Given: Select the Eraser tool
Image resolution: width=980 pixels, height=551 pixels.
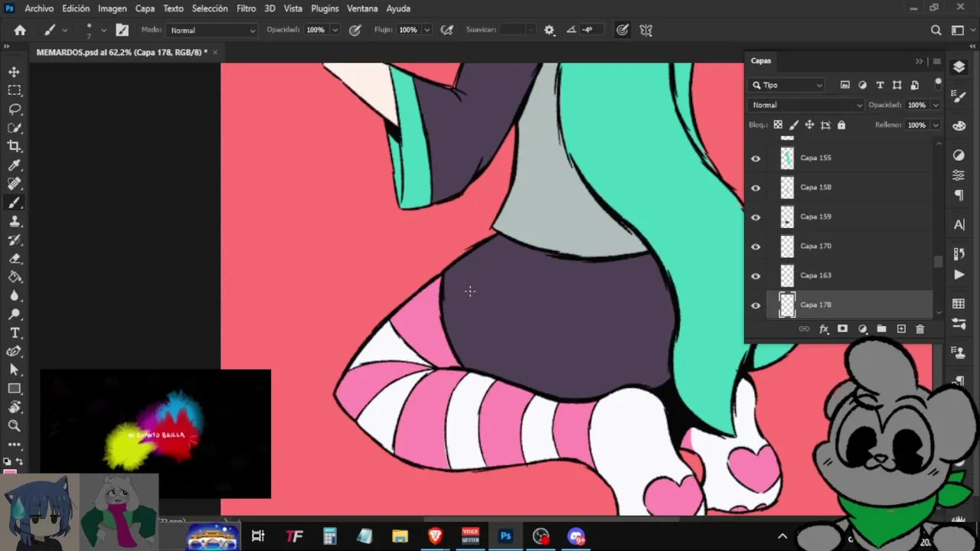Looking at the screenshot, I should coord(15,259).
